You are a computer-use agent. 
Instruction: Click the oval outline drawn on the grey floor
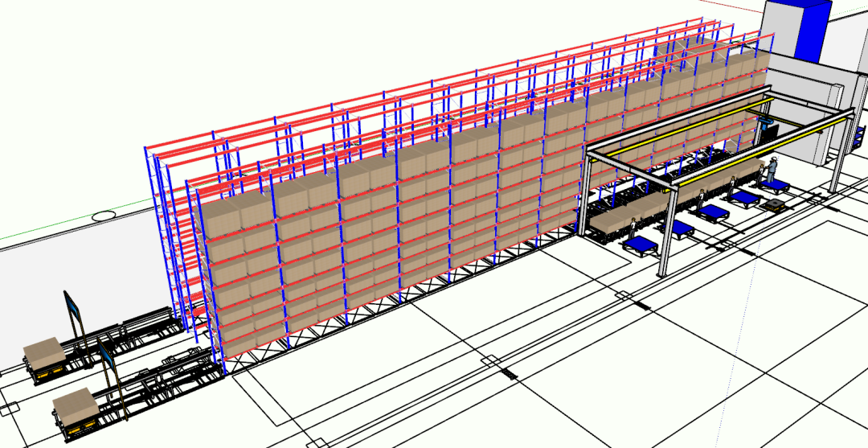pos(104,216)
